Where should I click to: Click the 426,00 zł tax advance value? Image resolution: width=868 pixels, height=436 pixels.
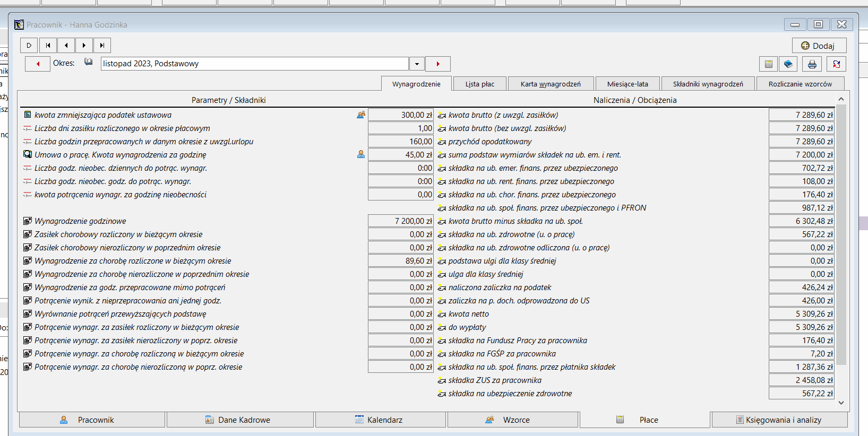click(802, 301)
